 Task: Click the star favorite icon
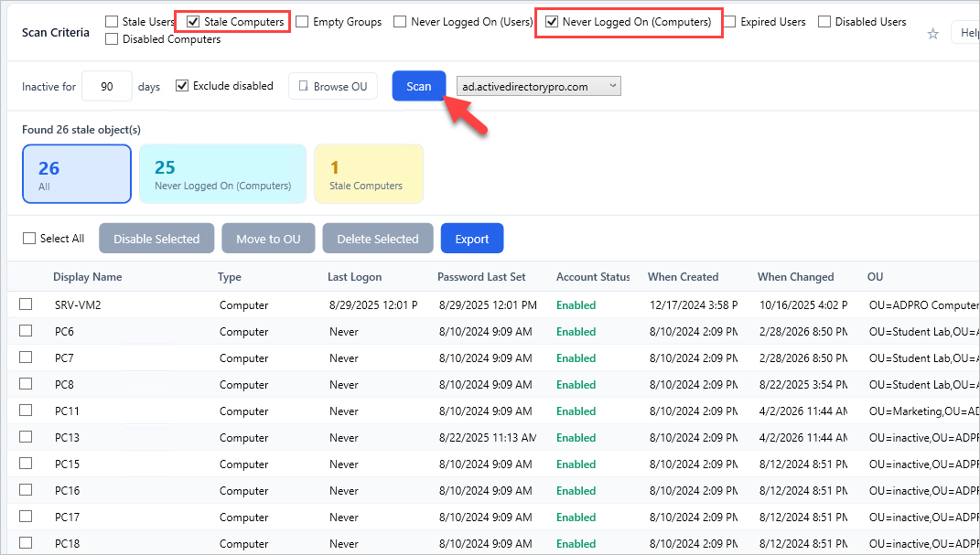pos(932,34)
